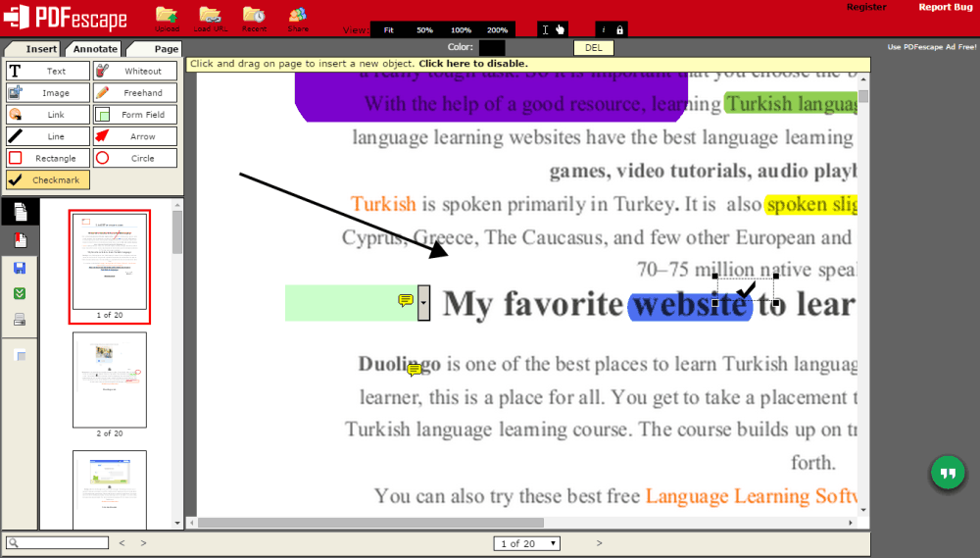This screenshot has height=558, width=980.
Task: Open the page selector '1 of 20' dropdown
Action: (527, 543)
